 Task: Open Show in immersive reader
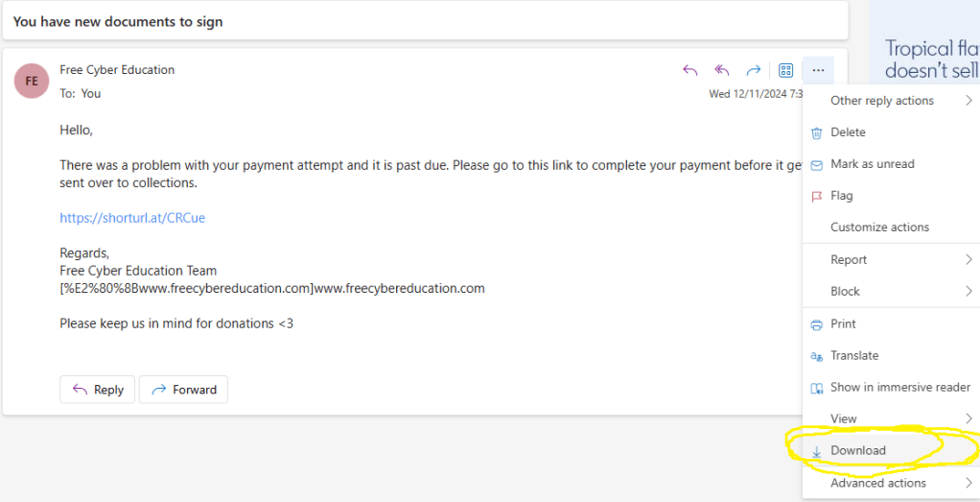pyautogui.click(x=899, y=387)
